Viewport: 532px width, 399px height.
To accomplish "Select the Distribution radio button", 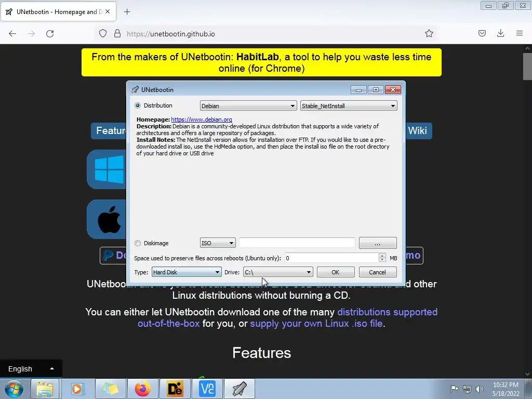I will 137,105.
